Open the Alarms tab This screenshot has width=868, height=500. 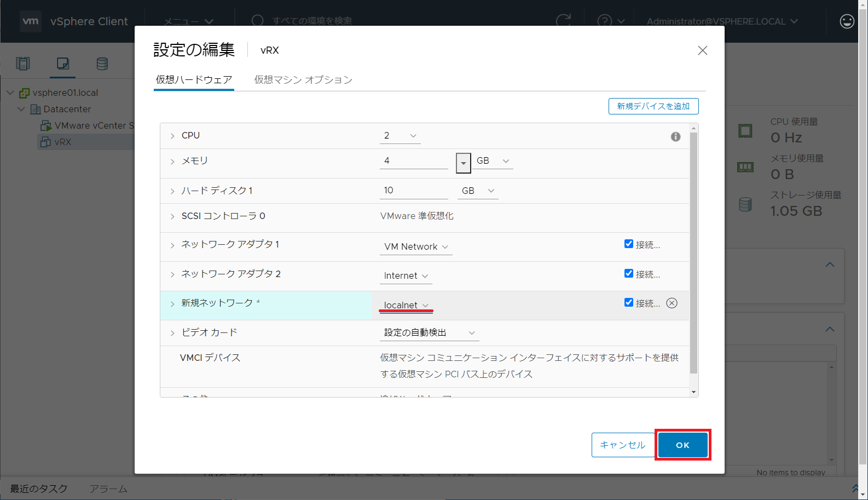click(x=108, y=488)
